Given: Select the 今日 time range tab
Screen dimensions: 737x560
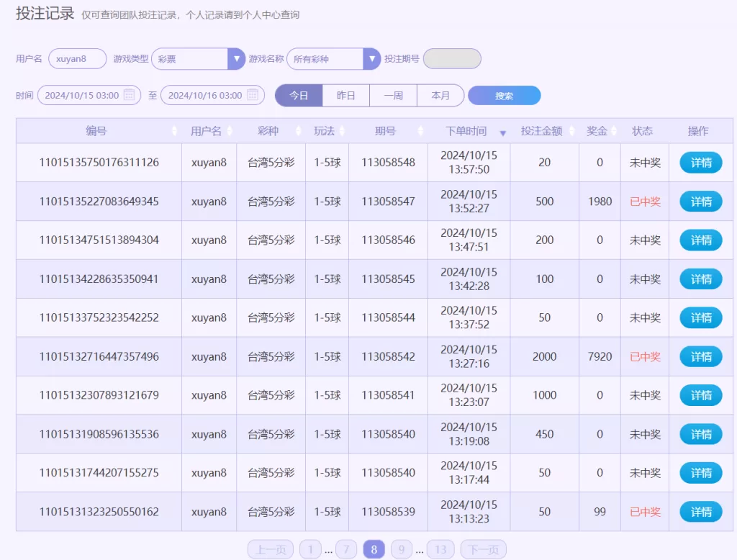Looking at the screenshot, I should (x=299, y=96).
